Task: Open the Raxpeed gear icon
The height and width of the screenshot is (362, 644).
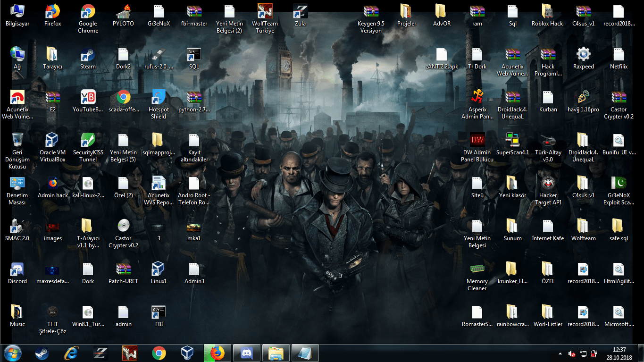Action: tap(584, 59)
